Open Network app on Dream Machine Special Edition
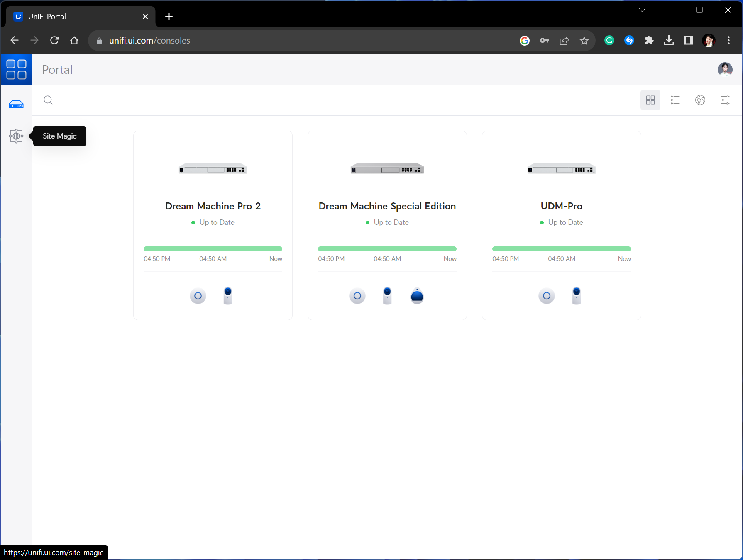 tap(357, 296)
